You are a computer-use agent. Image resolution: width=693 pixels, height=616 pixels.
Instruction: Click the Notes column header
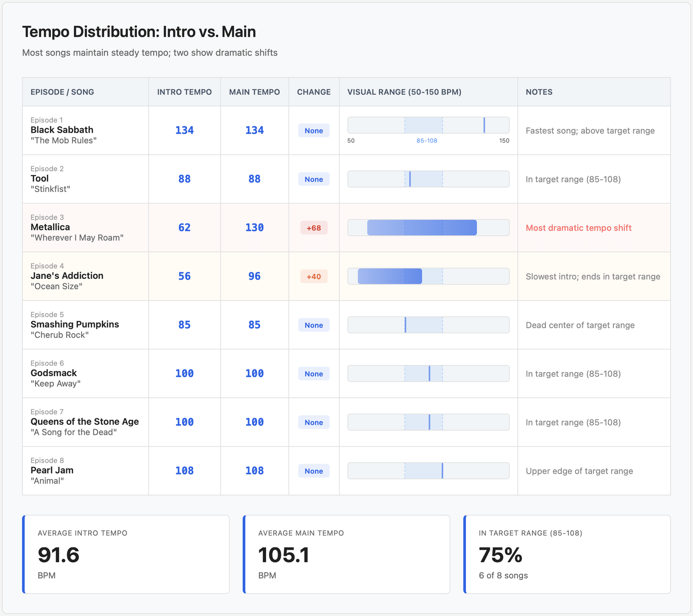point(539,92)
